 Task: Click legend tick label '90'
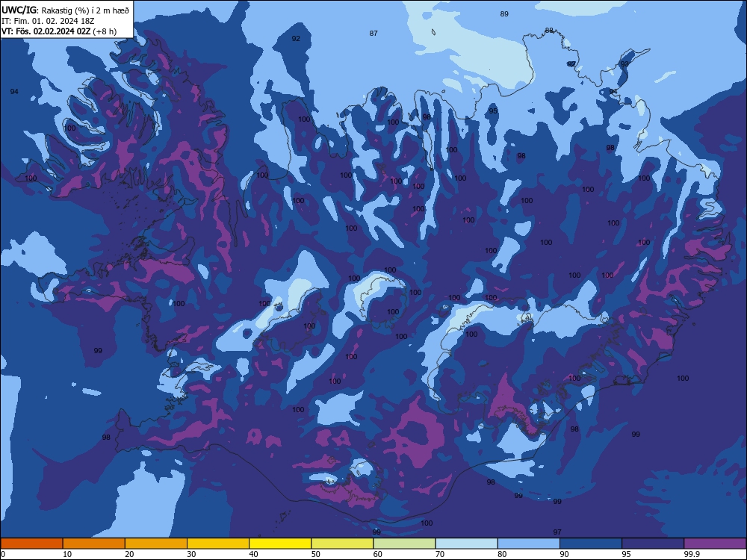pyautogui.click(x=564, y=554)
